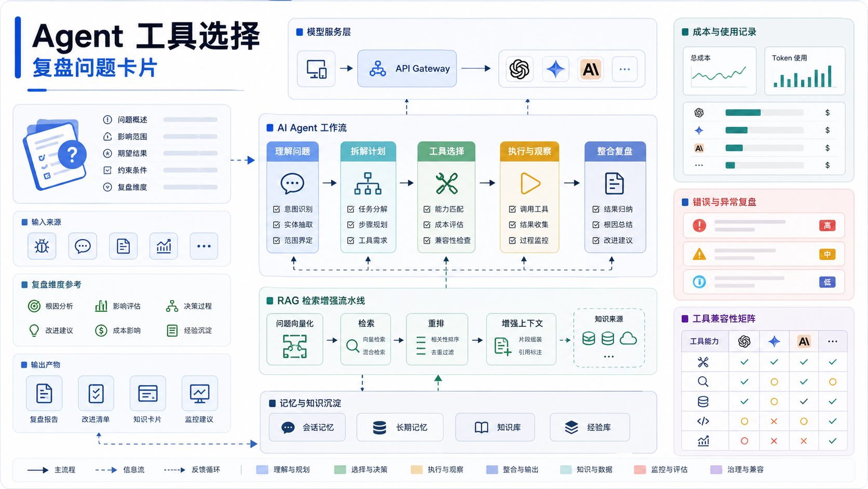Click the Gemini star logo in 模型服务层
The image size is (868, 489).
pos(555,69)
